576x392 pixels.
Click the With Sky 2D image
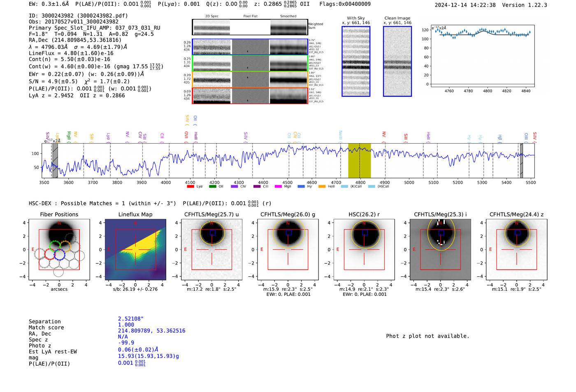point(356,61)
